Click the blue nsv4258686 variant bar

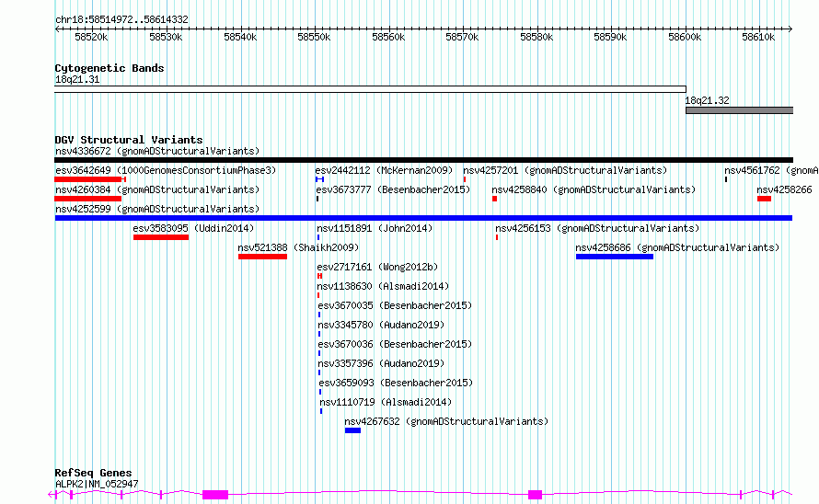(615, 257)
